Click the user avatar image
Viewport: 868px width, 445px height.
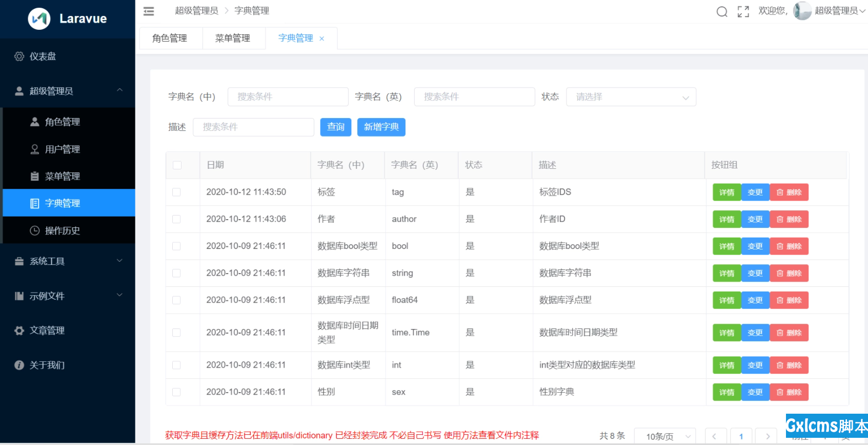(x=802, y=11)
